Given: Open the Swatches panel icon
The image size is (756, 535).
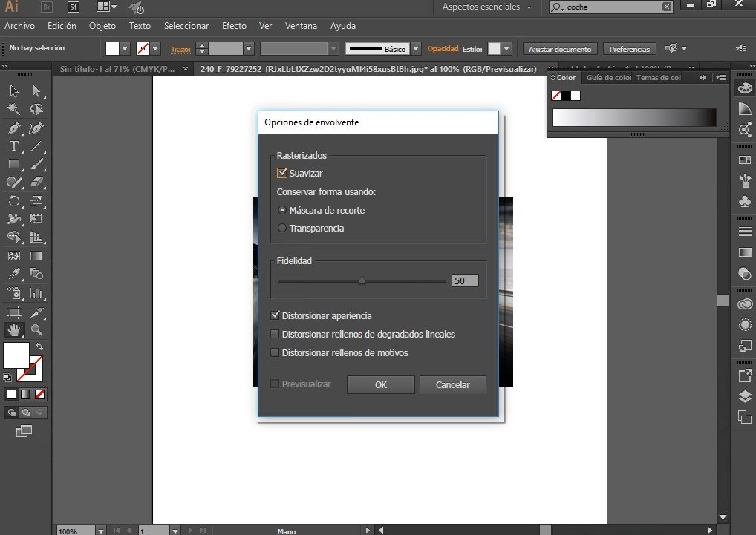Looking at the screenshot, I should [x=745, y=160].
